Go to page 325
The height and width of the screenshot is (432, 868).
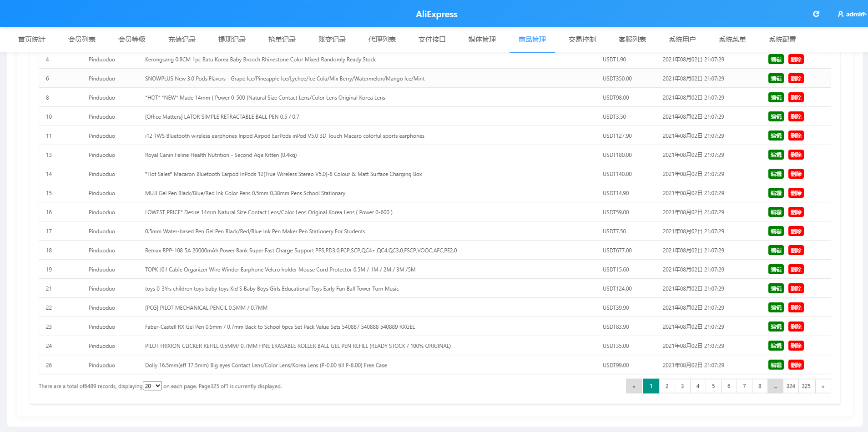806,386
